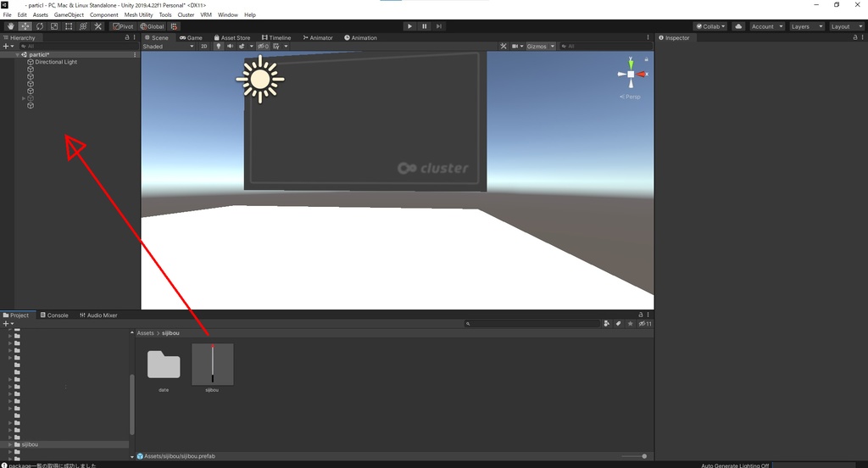The height and width of the screenshot is (468, 868).
Task: Toggle grid snapping icon in toolbar
Action: [x=174, y=26]
